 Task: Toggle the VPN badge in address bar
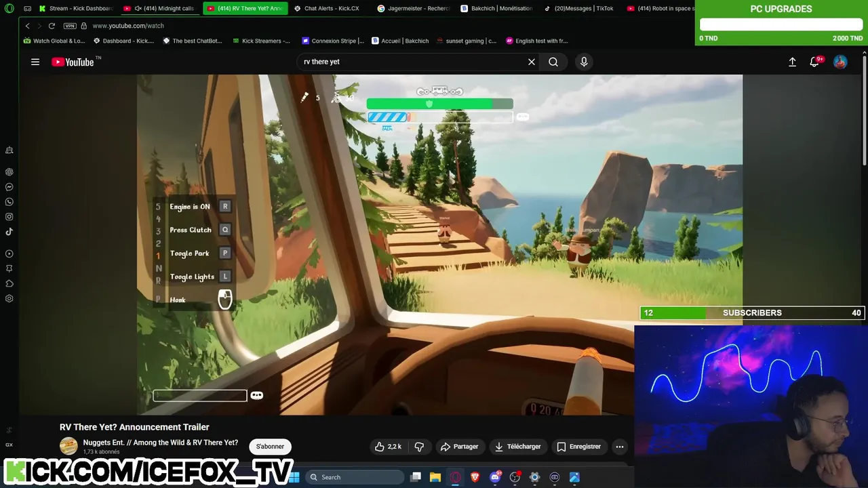[x=70, y=26]
